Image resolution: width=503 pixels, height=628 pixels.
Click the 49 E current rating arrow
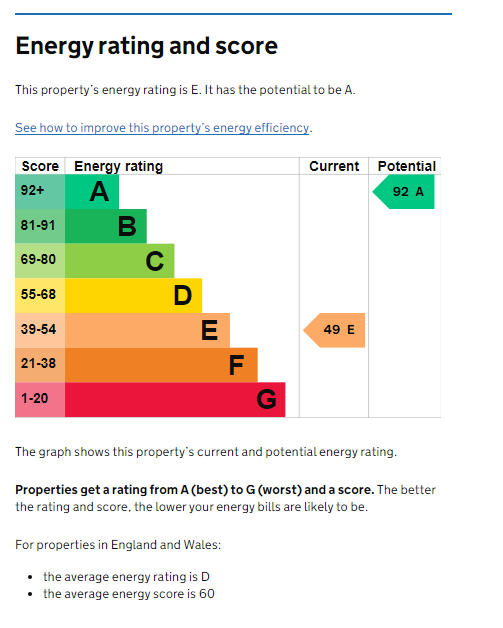[334, 330]
